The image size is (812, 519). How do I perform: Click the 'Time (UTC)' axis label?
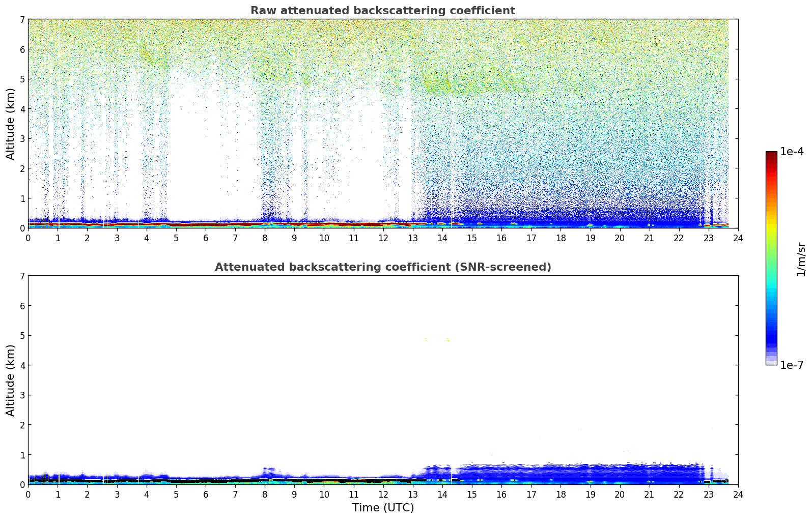pos(382,507)
